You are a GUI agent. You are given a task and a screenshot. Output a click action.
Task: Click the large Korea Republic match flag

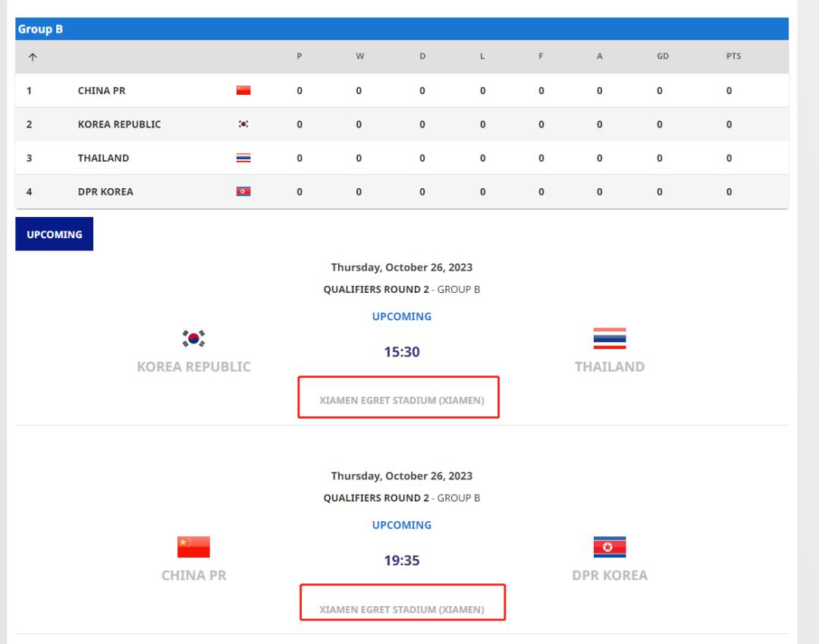[193, 338]
